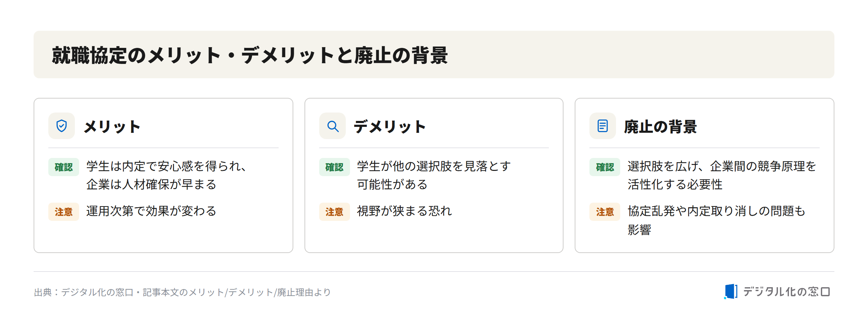Click the デジタル化の窓口 brand name text
This screenshot has height=332, width=868.
[x=787, y=292]
